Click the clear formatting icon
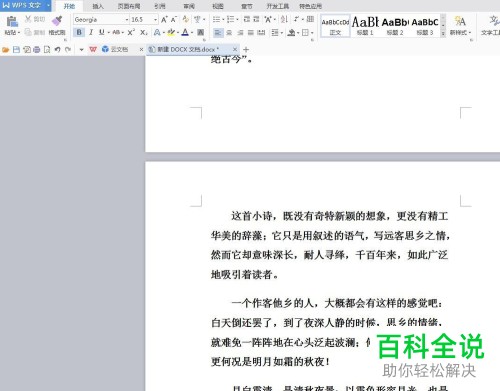Viewport: 500px width, 391px height. (186, 20)
